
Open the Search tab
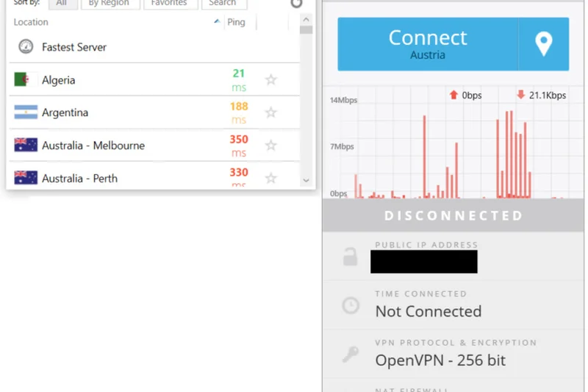tap(224, 3)
